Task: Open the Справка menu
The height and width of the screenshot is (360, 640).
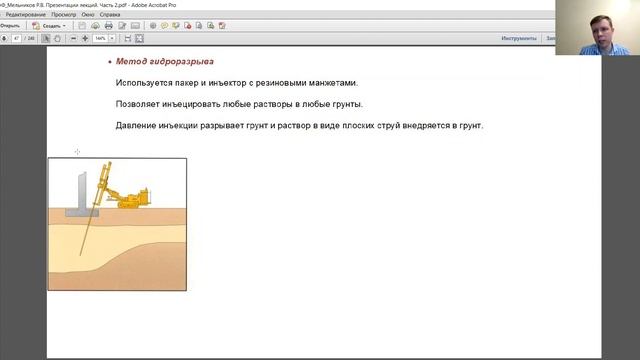Action: pos(110,15)
